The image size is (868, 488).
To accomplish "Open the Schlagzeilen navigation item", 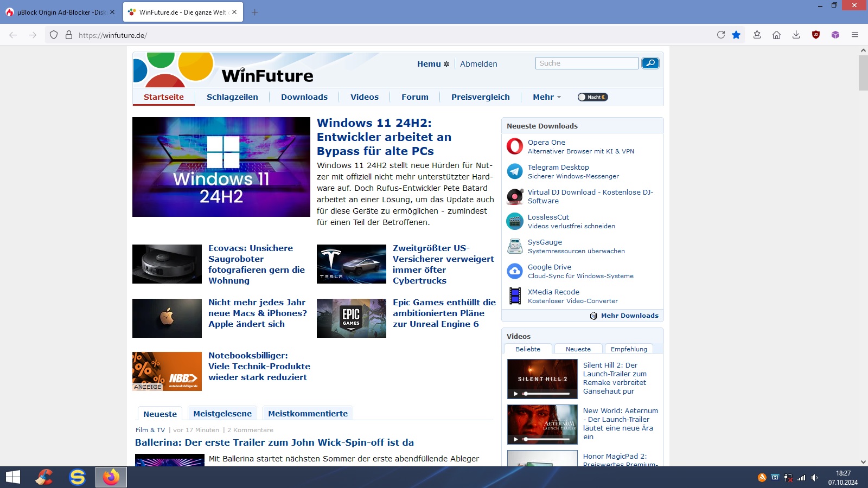I will (x=232, y=97).
